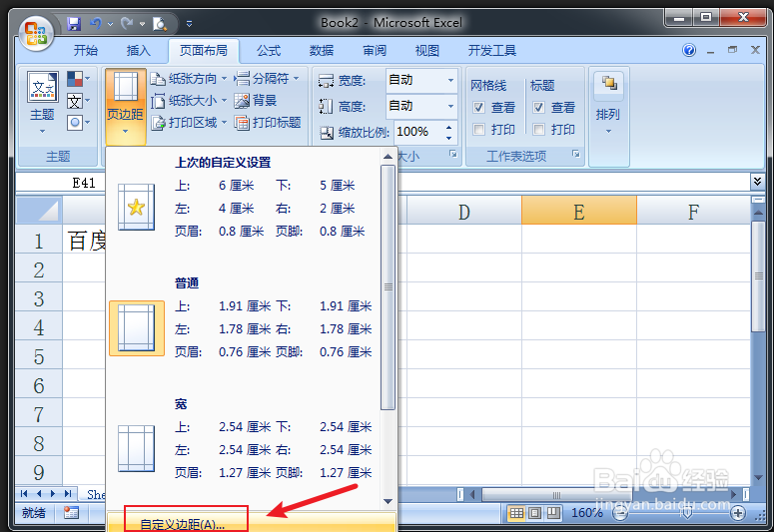Switch to Page Layout view in status bar
The height and width of the screenshot is (532, 774).
coord(534,513)
